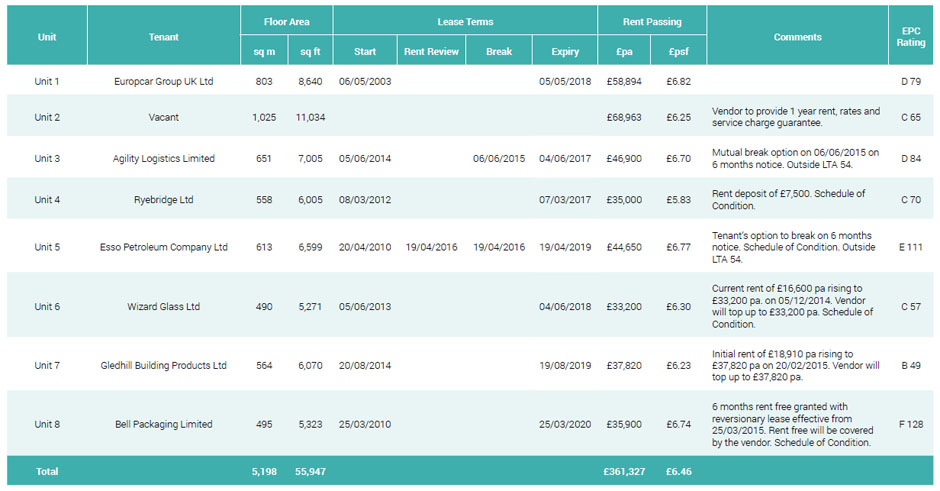The height and width of the screenshot is (491, 940).
Task: Click the Tenant column header
Action: 164,37
